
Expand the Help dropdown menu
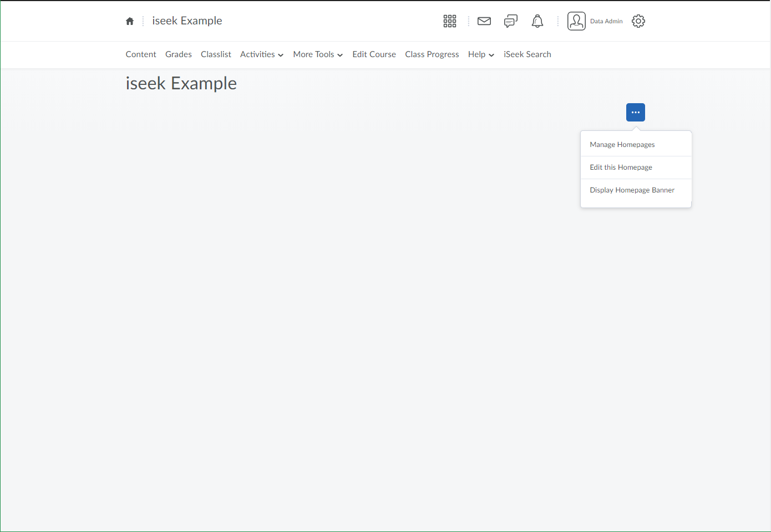click(x=481, y=54)
